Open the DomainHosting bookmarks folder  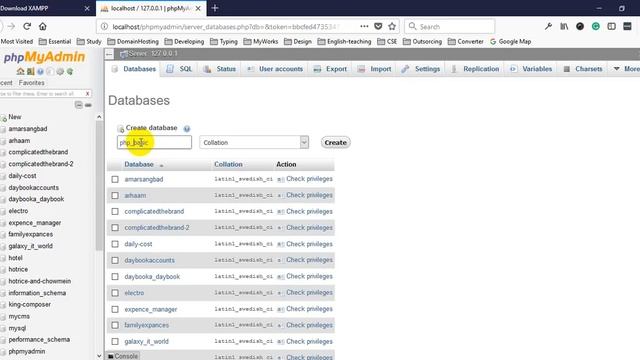133,42
